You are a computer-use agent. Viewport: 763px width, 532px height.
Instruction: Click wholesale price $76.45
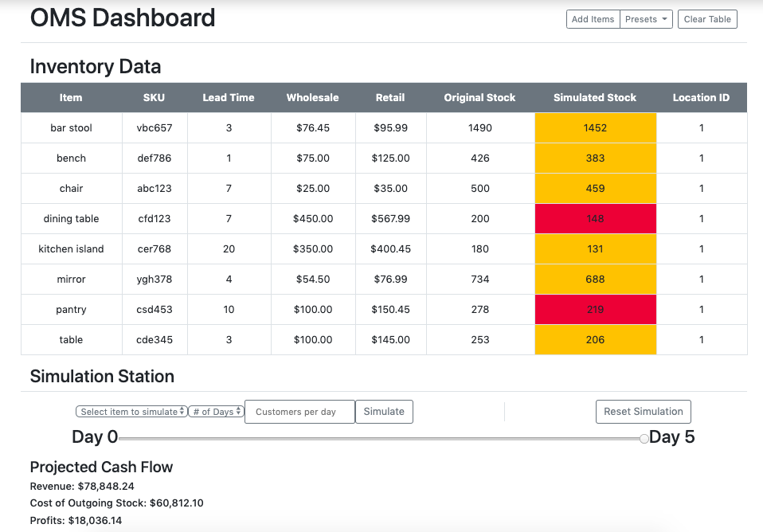pyautogui.click(x=313, y=128)
